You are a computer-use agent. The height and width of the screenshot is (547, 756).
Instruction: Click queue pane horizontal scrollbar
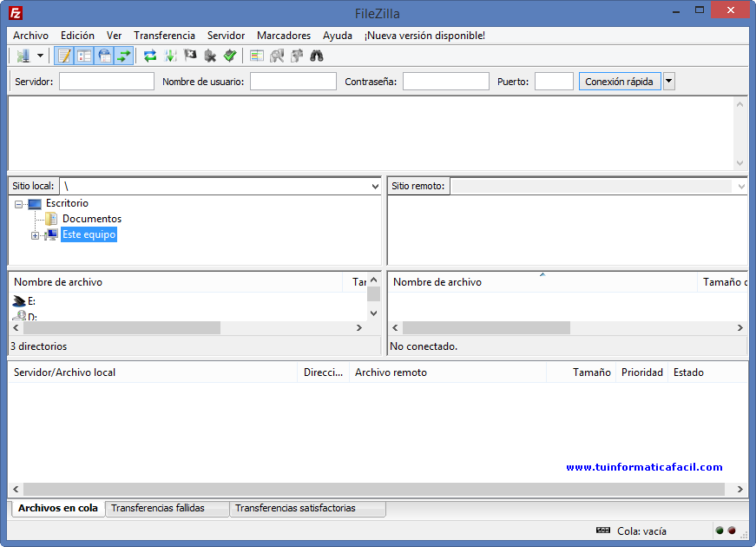point(374,489)
